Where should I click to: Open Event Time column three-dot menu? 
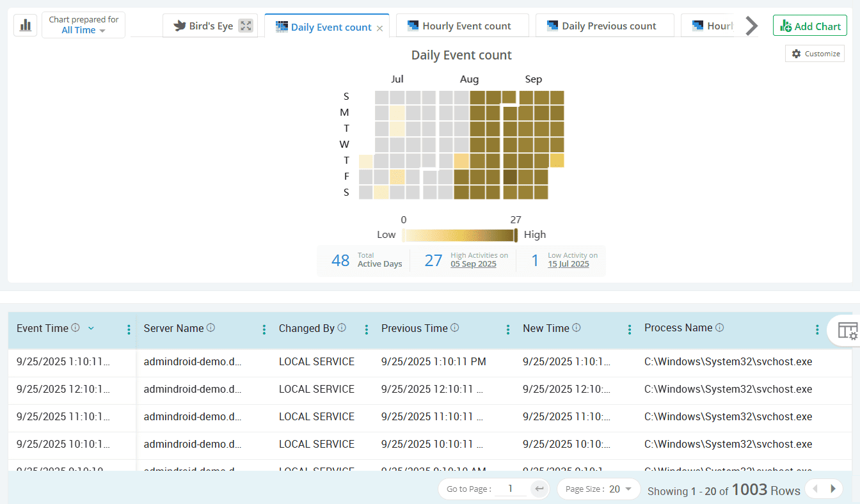click(129, 329)
